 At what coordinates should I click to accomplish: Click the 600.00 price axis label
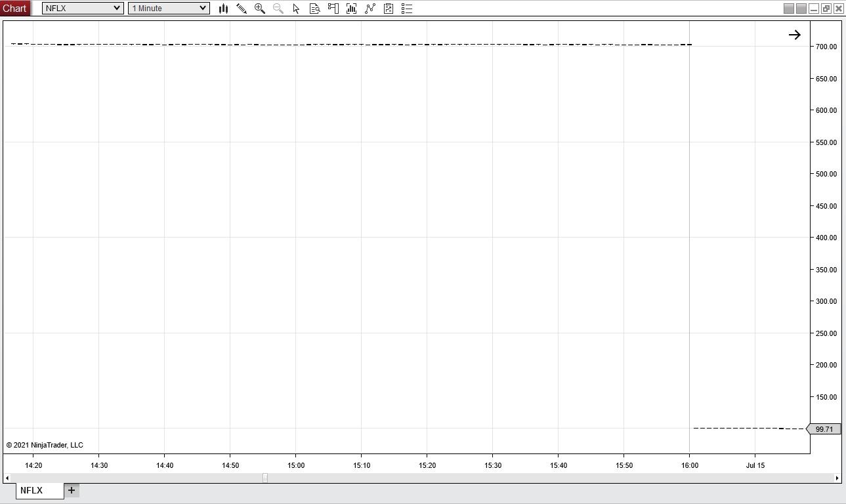coord(826,111)
